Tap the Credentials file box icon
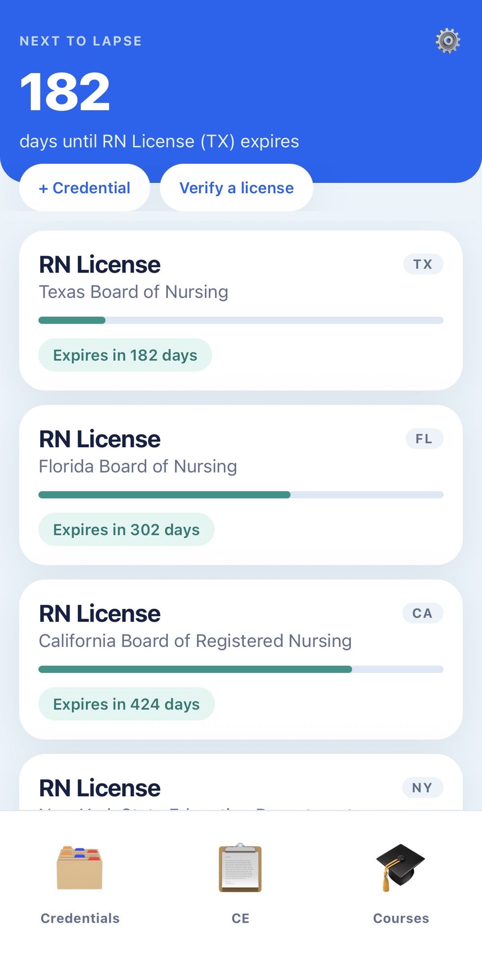482x980 pixels. pos(80,867)
